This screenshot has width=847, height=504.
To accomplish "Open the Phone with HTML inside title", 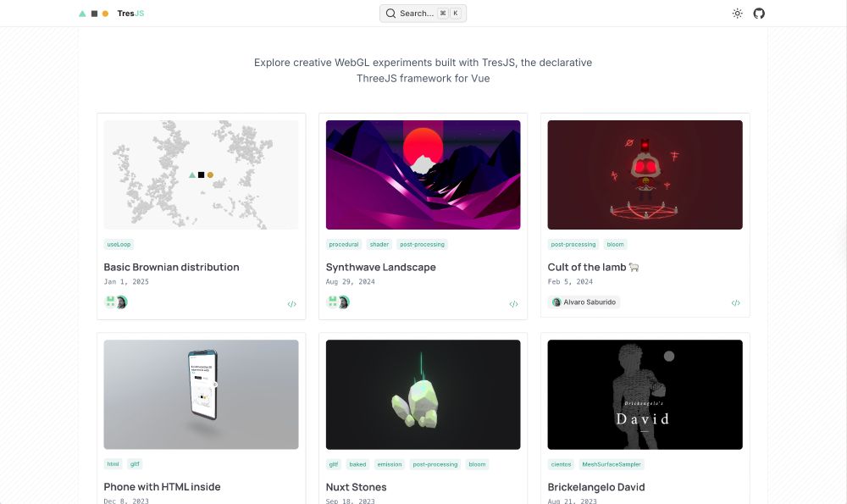I will point(162,487).
